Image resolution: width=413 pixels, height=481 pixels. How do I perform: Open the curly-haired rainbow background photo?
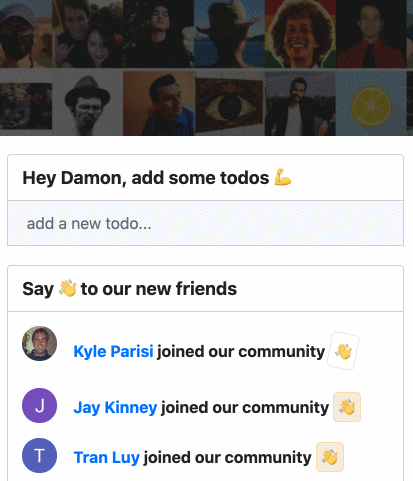tap(300, 34)
